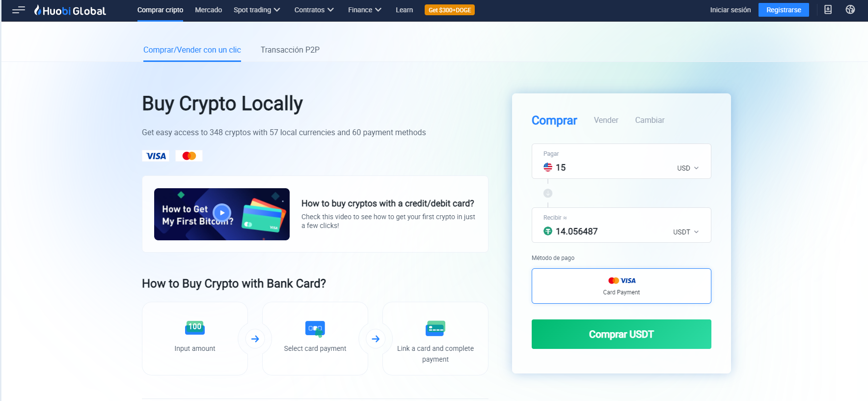Screen dimensions: 868x401
Task: Switch to Transacción P2P tab
Action: click(290, 50)
